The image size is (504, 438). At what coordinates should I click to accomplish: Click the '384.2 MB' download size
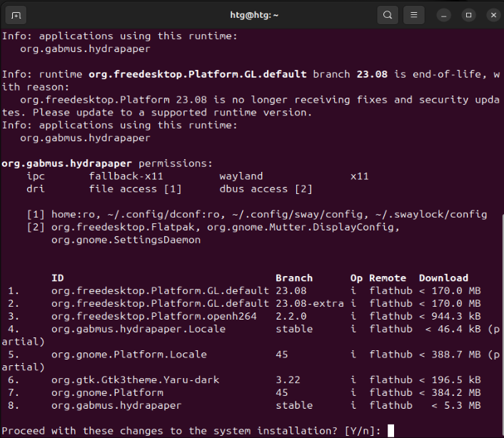tap(456, 393)
